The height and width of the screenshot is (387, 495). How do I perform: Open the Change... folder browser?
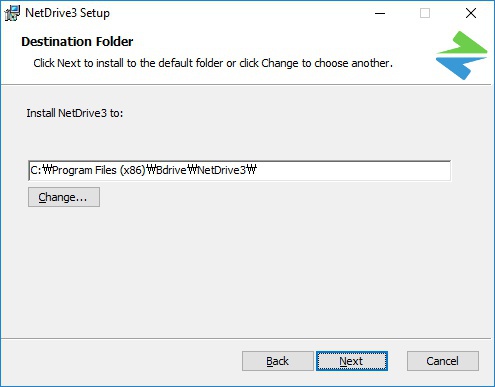point(64,197)
